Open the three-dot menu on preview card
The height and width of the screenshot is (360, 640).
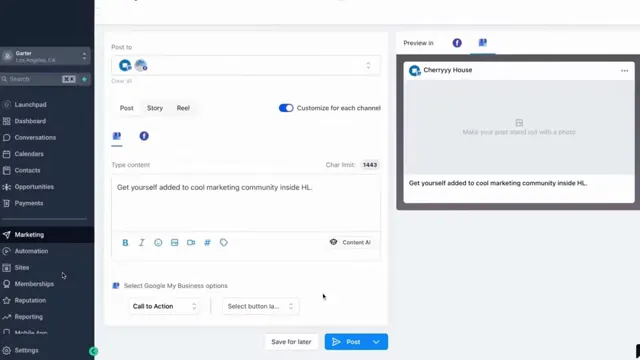[624, 71]
